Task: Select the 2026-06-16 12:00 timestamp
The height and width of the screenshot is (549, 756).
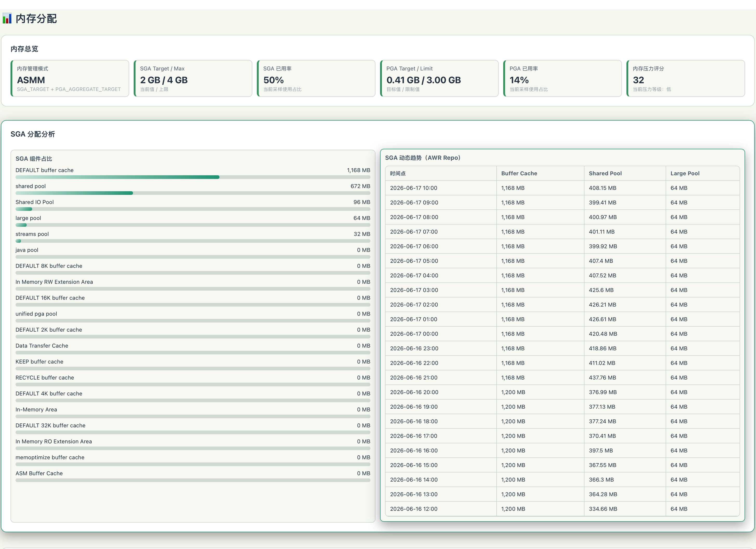Action: point(414,509)
